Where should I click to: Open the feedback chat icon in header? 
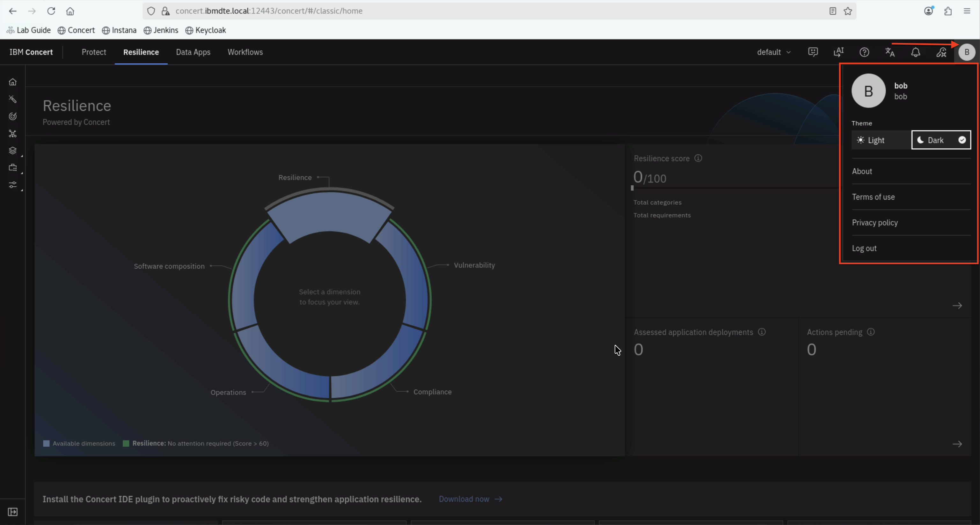813,52
